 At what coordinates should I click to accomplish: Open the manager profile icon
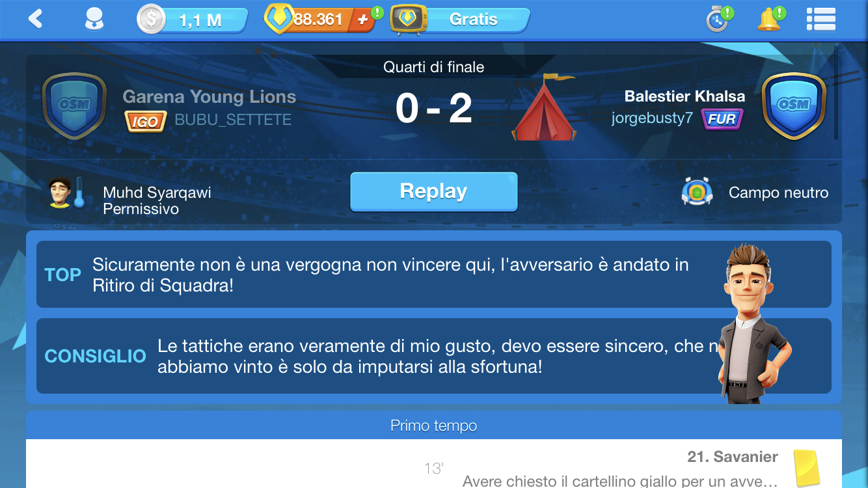94,19
